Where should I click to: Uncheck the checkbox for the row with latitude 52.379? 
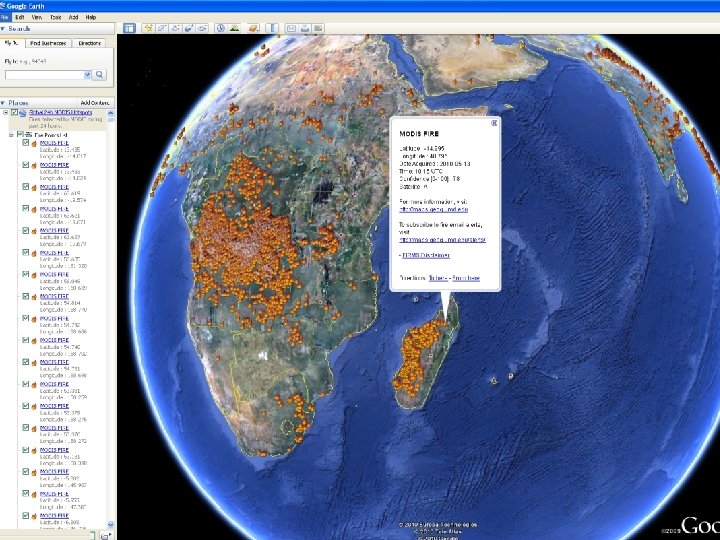click(x=26, y=405)
